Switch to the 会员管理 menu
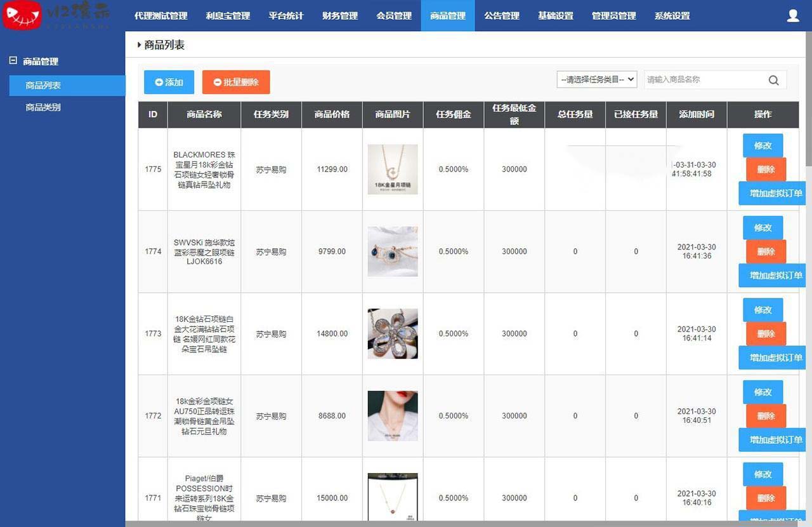 point(394,16)
